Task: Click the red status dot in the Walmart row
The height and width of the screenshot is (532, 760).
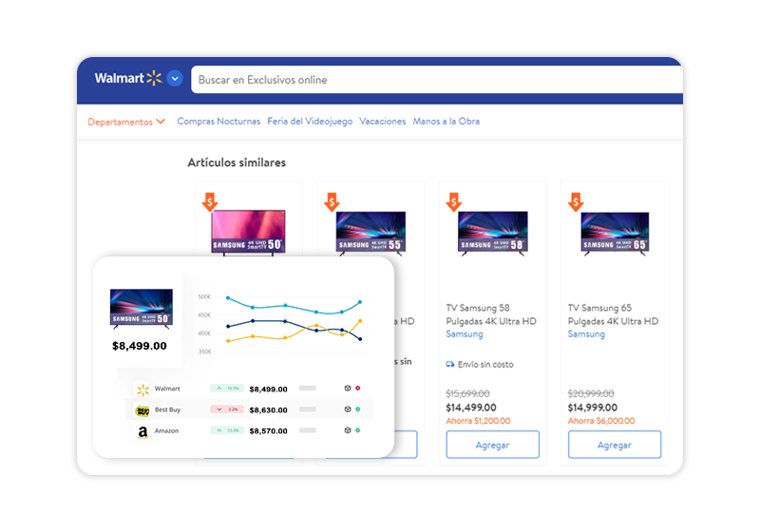Action: [358, 389]
